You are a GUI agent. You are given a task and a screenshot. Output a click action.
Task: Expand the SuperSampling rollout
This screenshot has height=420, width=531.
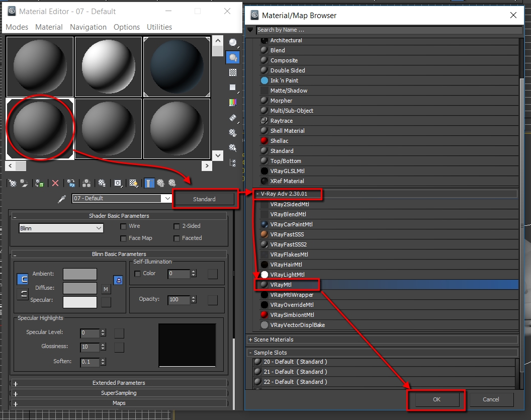click(x=119, y=393)
